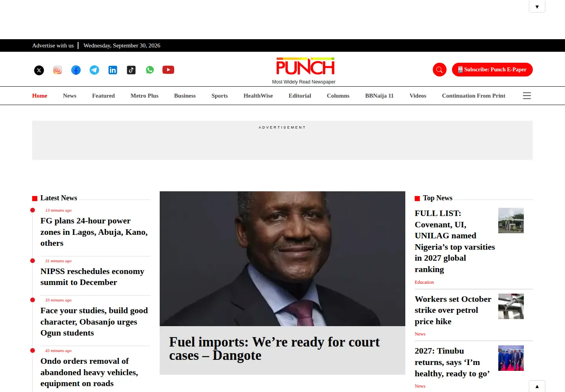565x392 pixels.
Task: Read Obasanjo urges Ogun students story
Action: click(94, 322)
